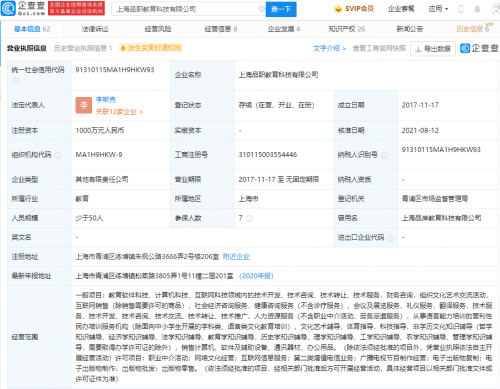Viewport: 500px width, 389px height.
Task: Click info icon next to 纳税人识别号
Action: (x=384, y=155)
